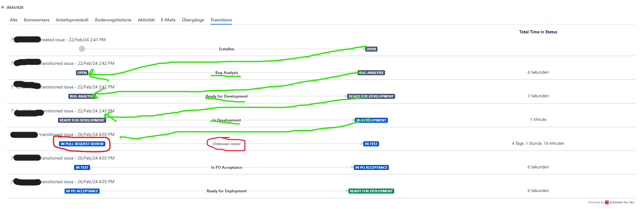This screenshot has height=209, width=644.
Task: Click the Erstellen transition label
Action: (x=227, y=49)
